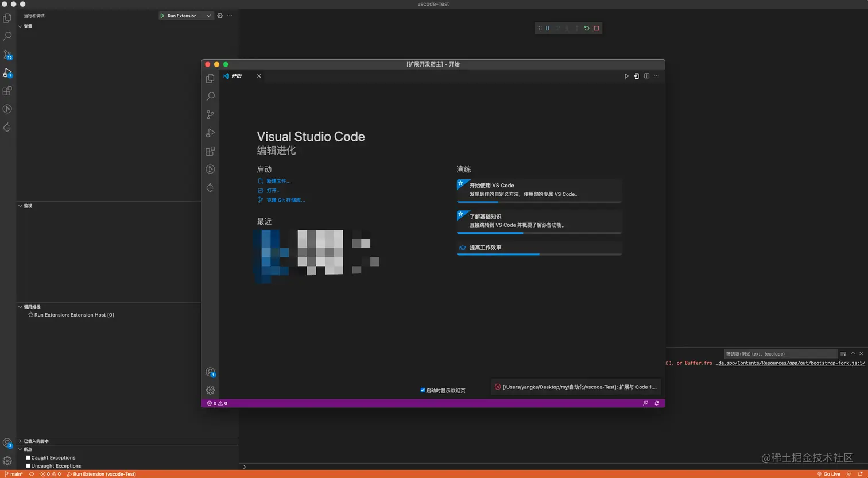Open Explorer in the Extension Development Host
The width and height of the screenshot is (868, 478).
point(211,78)
